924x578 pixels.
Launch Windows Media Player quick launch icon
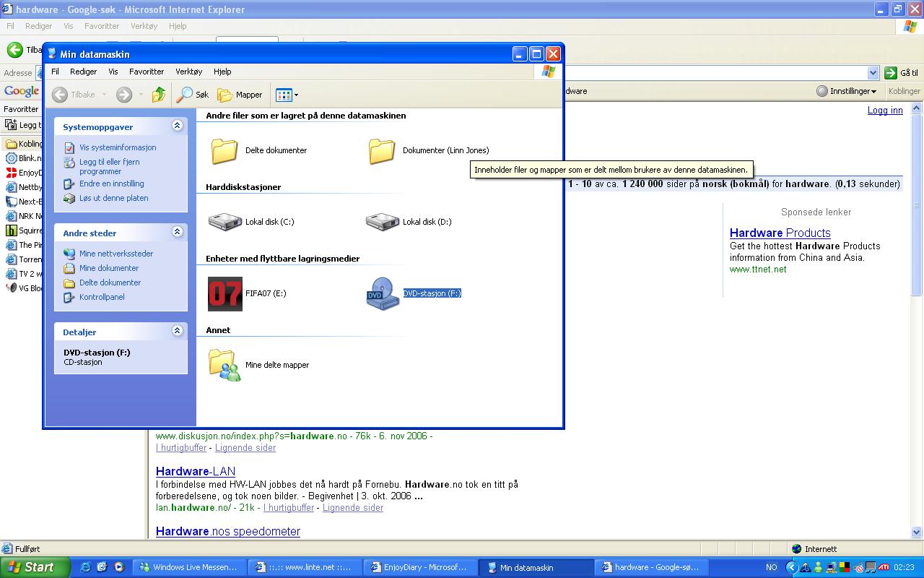[x=119, y=567]
